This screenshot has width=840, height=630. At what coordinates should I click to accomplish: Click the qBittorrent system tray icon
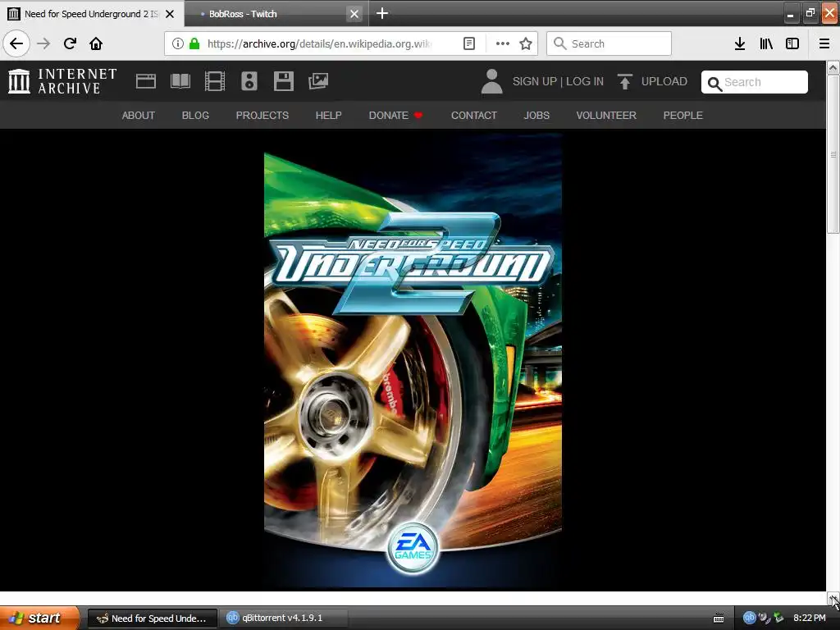749,618
